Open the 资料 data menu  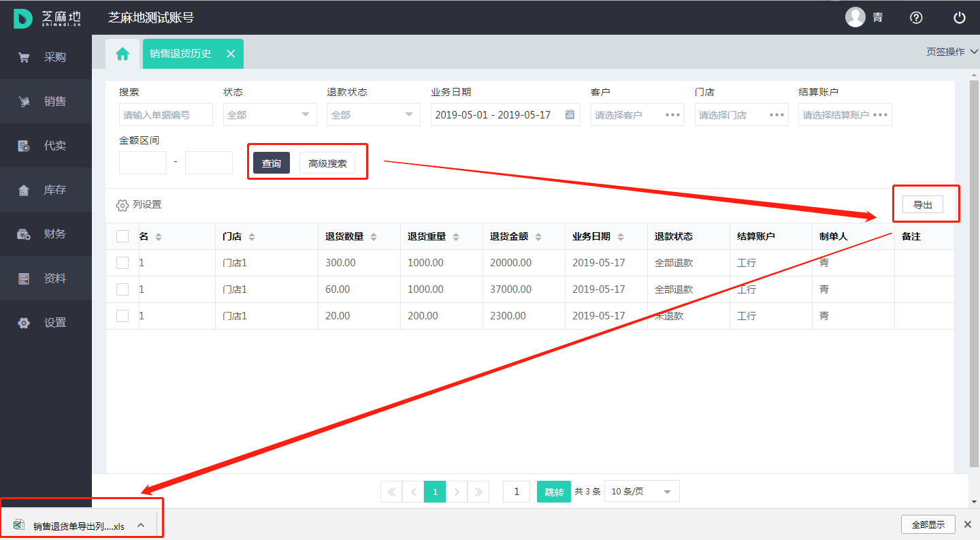(x=46, y=279)
